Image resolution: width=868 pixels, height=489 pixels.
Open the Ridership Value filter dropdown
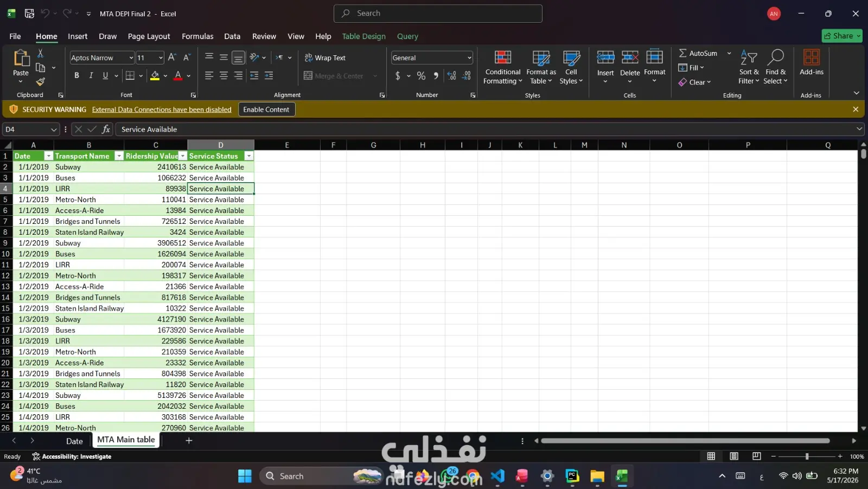183,156
